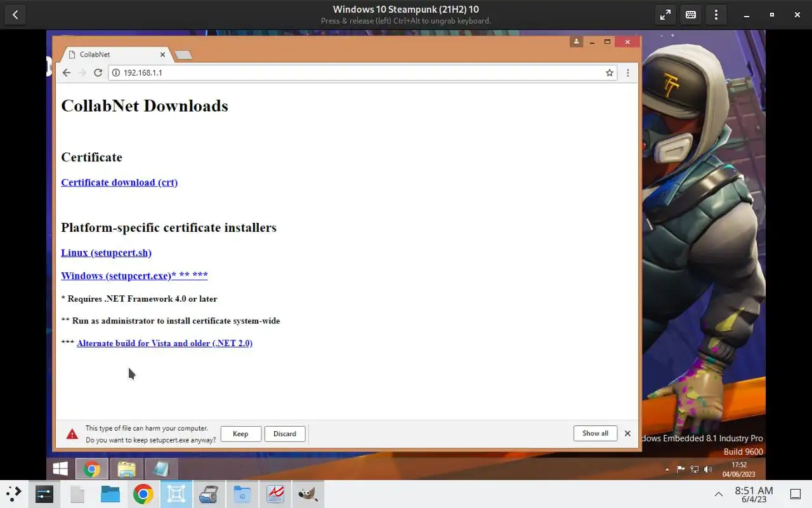Click the red download warning triangle icon
Screen dimensions: 812x508
click(72, 434)
